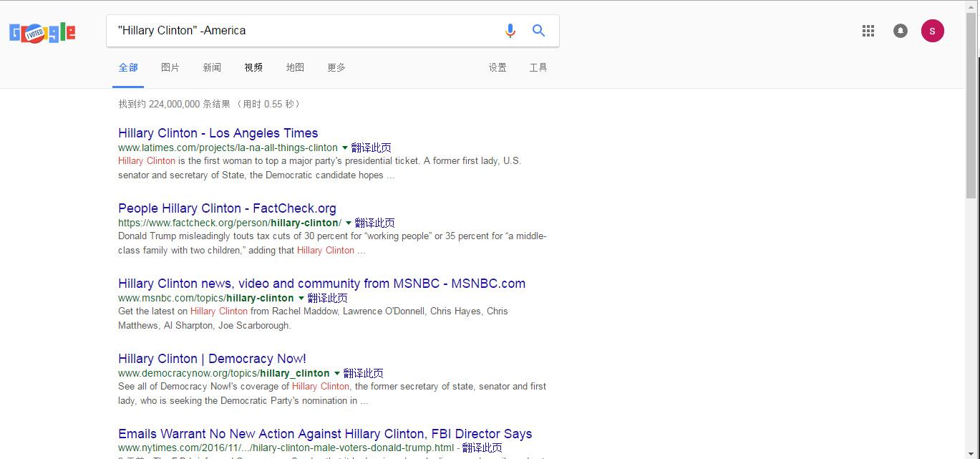This screenshot has width=980, height=459.
Task: Open Hillary Clinton - Los Angeles Times result
Action: point(218,133)
